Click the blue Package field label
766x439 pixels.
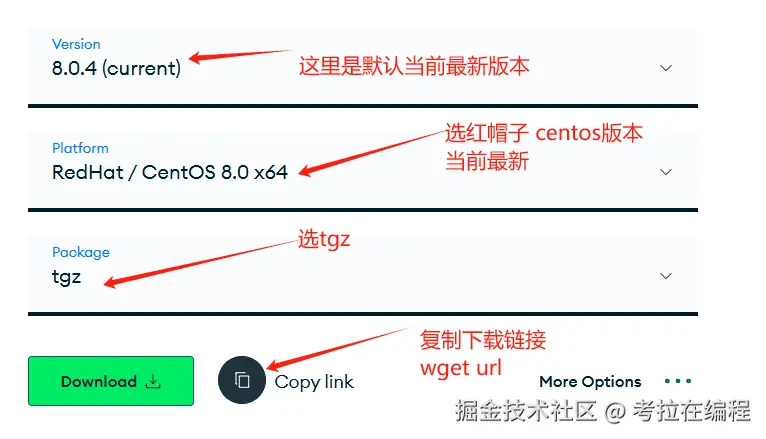point(81,252)
